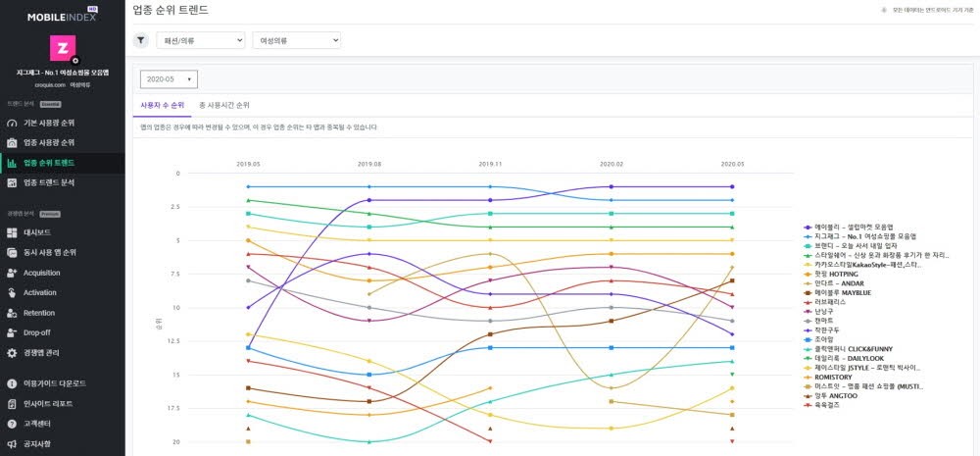Click the 2020.02 x-axis label
Viewport: 980px width, 456px height.
click(x=611, y=164)
